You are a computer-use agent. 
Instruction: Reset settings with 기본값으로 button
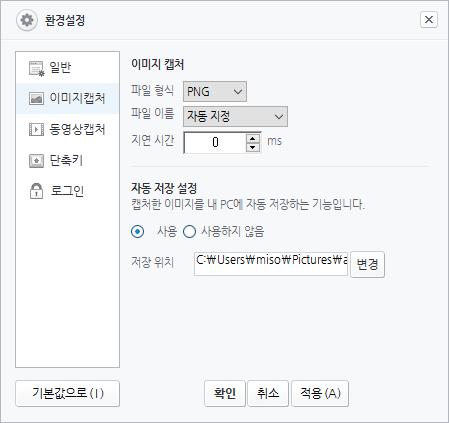[67, 393]
